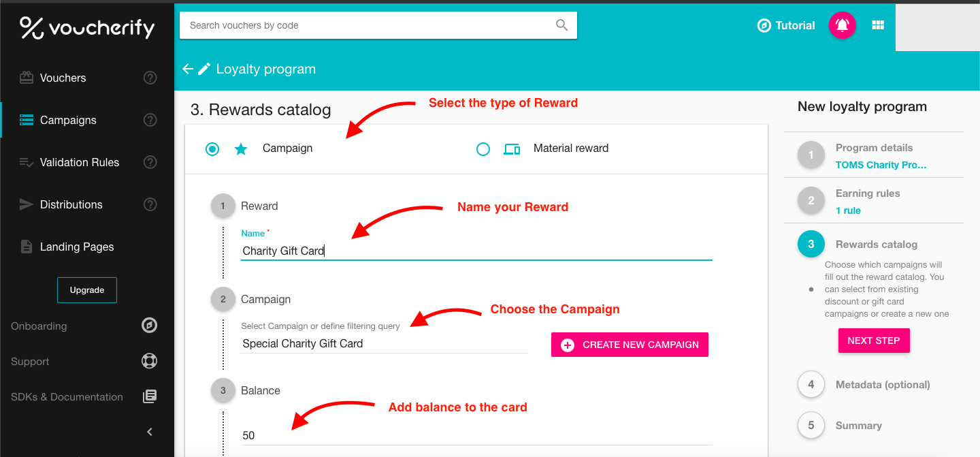The width and height of the screenshot is (980, 457).
Task: Open the Select Campaign dropdown
Action: tap(381, 343)
